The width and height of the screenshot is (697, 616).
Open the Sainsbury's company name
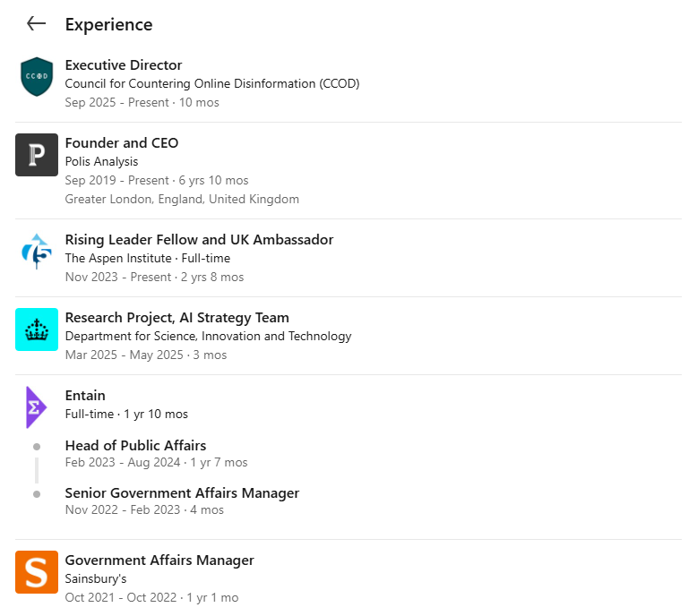(96, 578)
